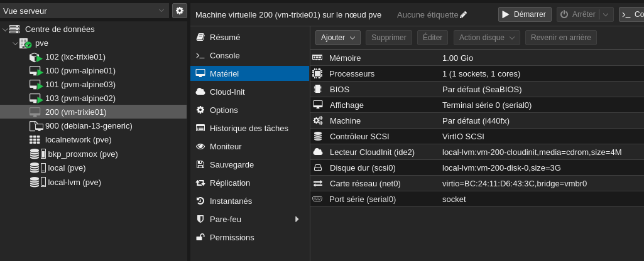This screenshot has width=644, height=261.
Task: Select the local-lvm (pve) storage
Action: tap(74, 183)
